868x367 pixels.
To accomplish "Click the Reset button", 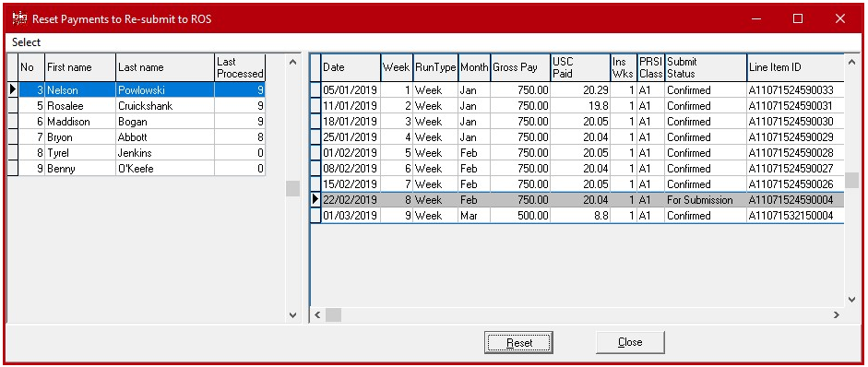I will 518,343.
